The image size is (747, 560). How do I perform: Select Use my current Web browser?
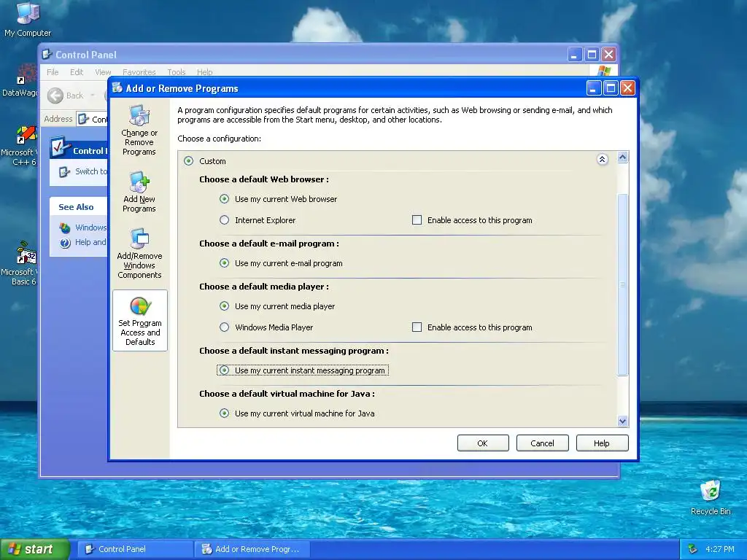click(225, 198)
